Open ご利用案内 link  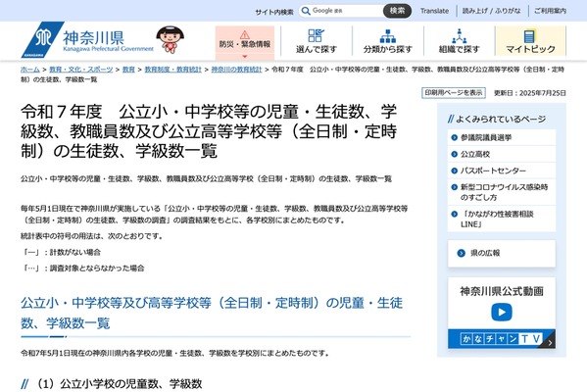tap(550, 11)
